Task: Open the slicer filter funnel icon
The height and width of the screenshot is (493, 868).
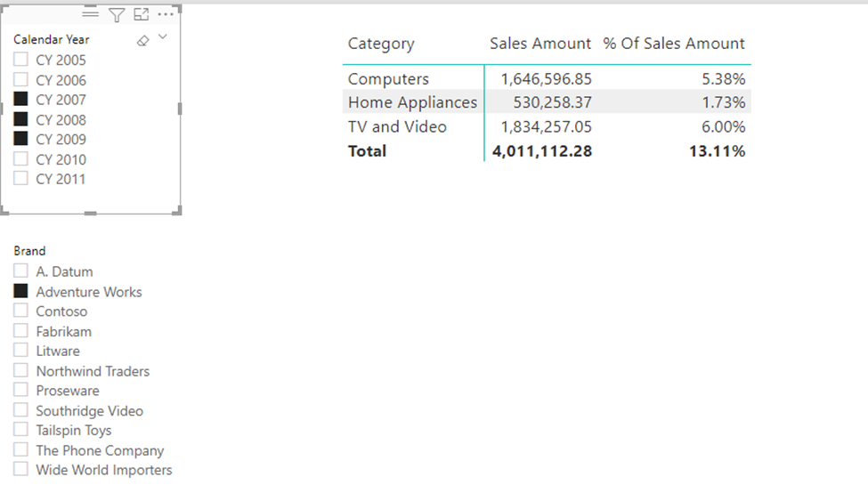Action: [x=117, y=15]
